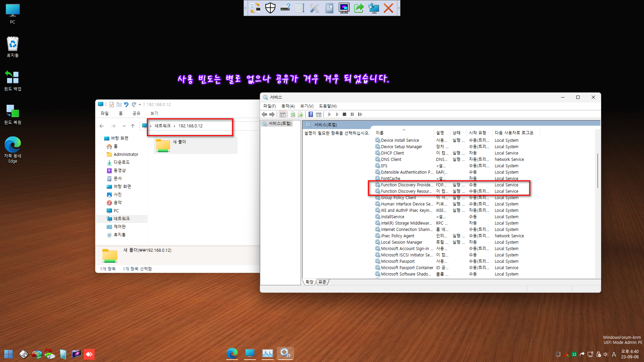Open Windows Start button on taskbar
Screen dimensions: 644x362
coord(8,354)
